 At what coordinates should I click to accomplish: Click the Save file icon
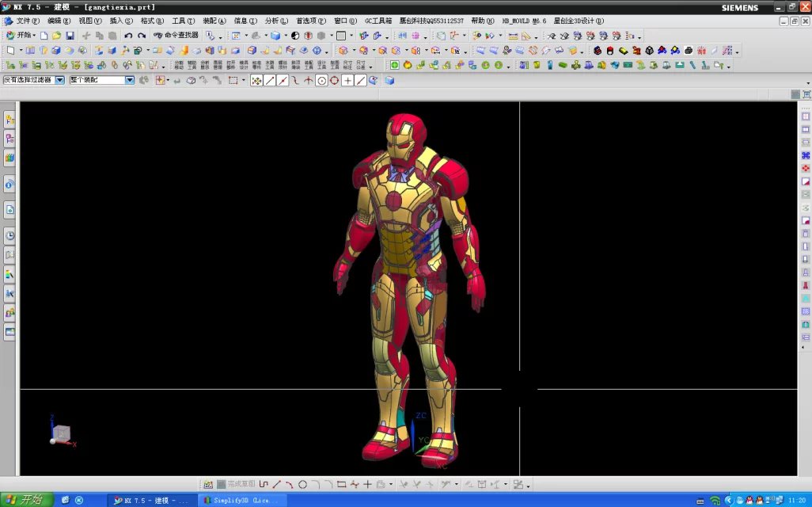click(x=70, y=36)
